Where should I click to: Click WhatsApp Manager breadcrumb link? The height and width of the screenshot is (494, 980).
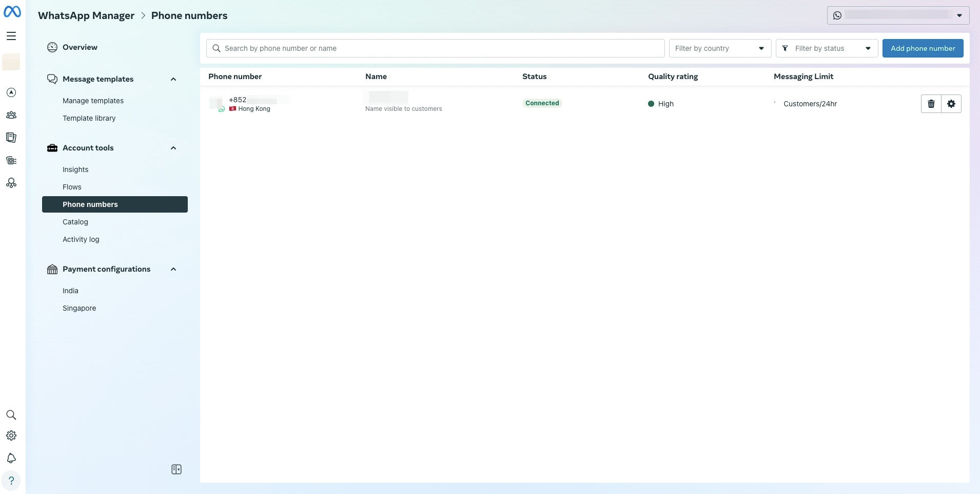(86, 15)
